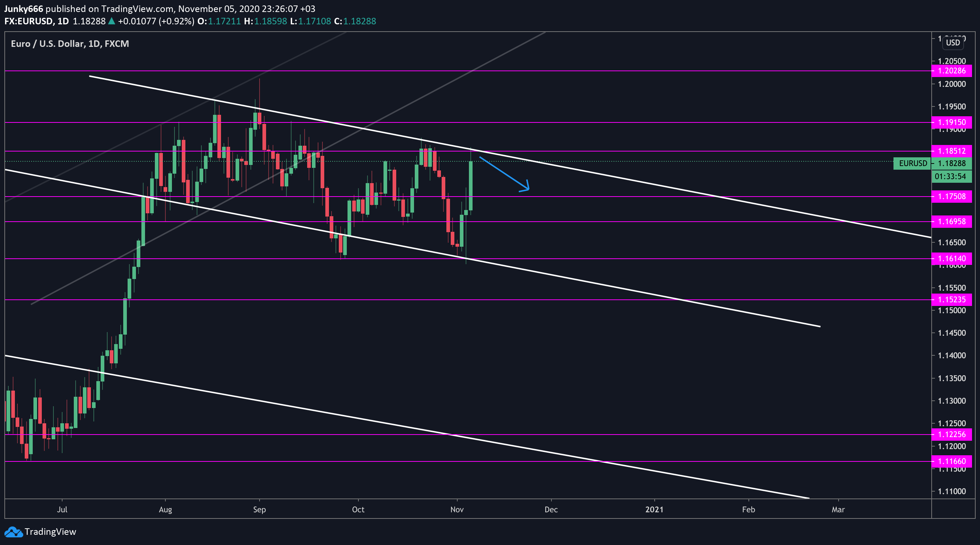The width and height of the screenshot is (980, 545).
Task: Click the Oct label on time axis
Action: point(358,510)
